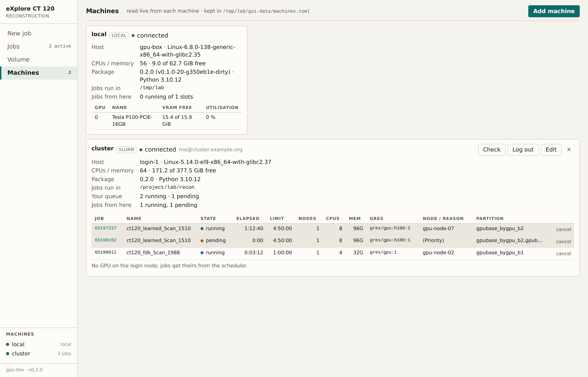The height and width of the screenshot is (377, 588).
Task: Click the Tesla P100-PCIE-16GB GPU name
Action: pyautogui.click(x=132, y=121)
